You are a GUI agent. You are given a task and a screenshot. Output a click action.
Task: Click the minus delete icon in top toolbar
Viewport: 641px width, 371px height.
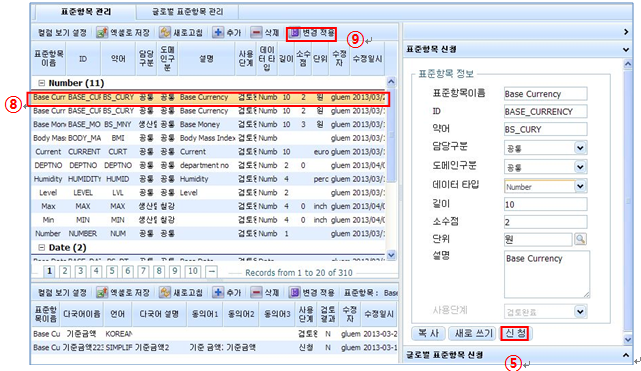[256, 33]
